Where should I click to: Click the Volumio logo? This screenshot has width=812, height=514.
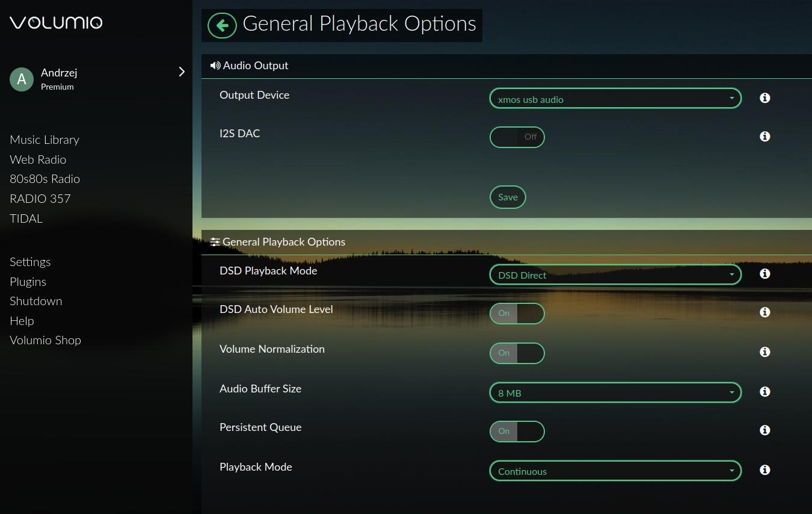(x=56, y=23)
